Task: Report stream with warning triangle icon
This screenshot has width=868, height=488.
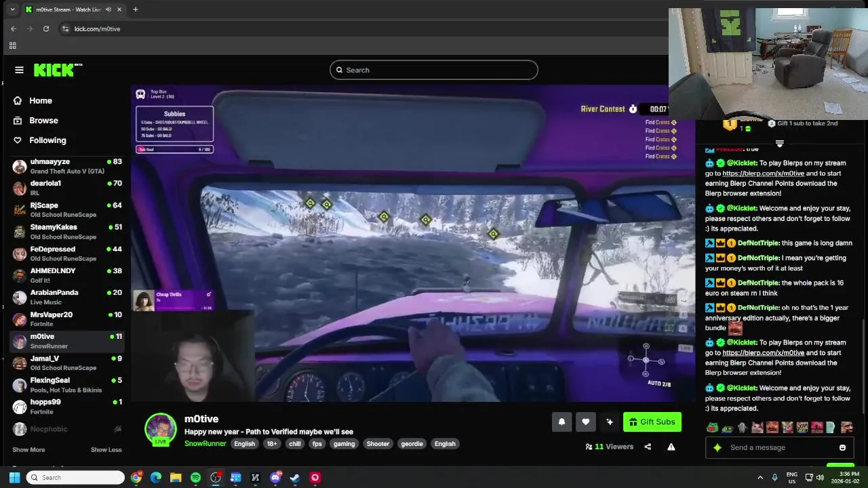Action: (671, 447)
